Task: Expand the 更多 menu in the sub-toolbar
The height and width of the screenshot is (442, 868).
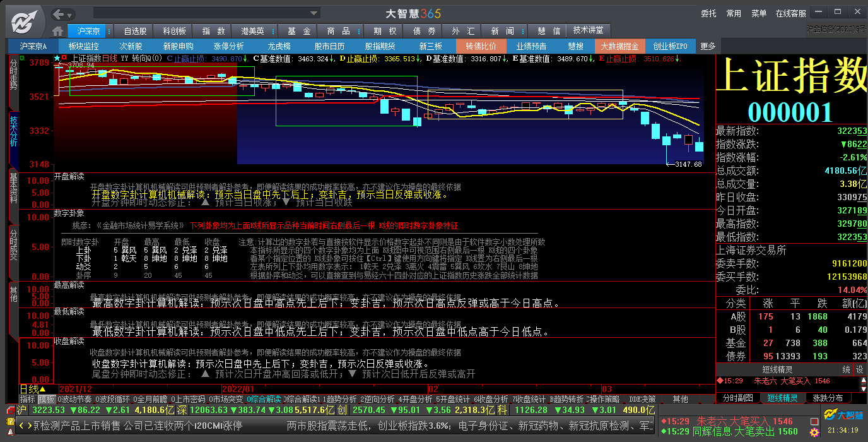Action: click(x=707, y=46)
